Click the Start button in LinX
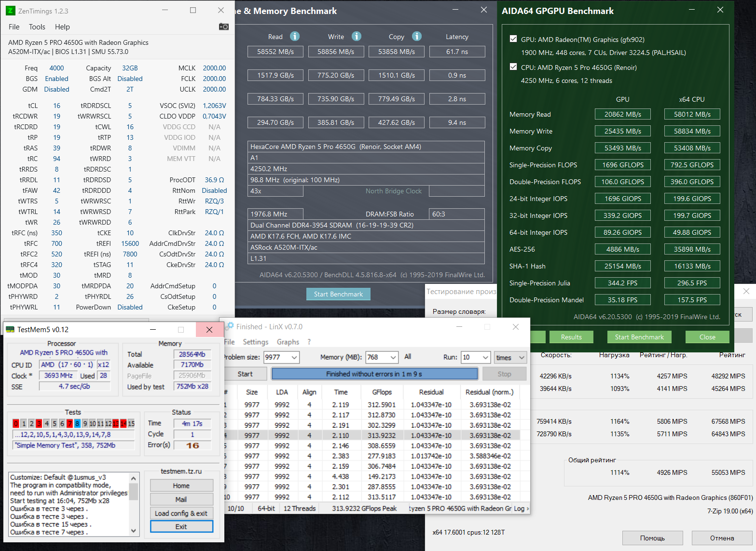The image size is (756, 551). pos(245,374)
